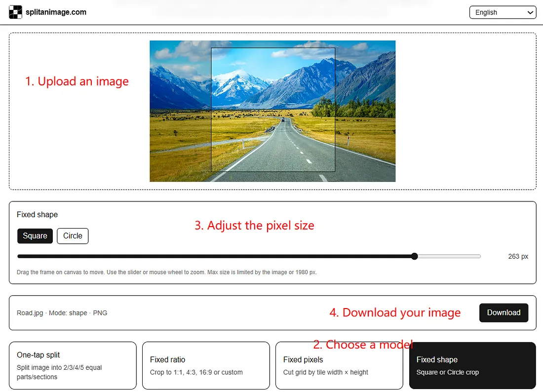Open the English language dropdown
The image size is (543, 392).
pyautogui.click(x=503, y=12)
